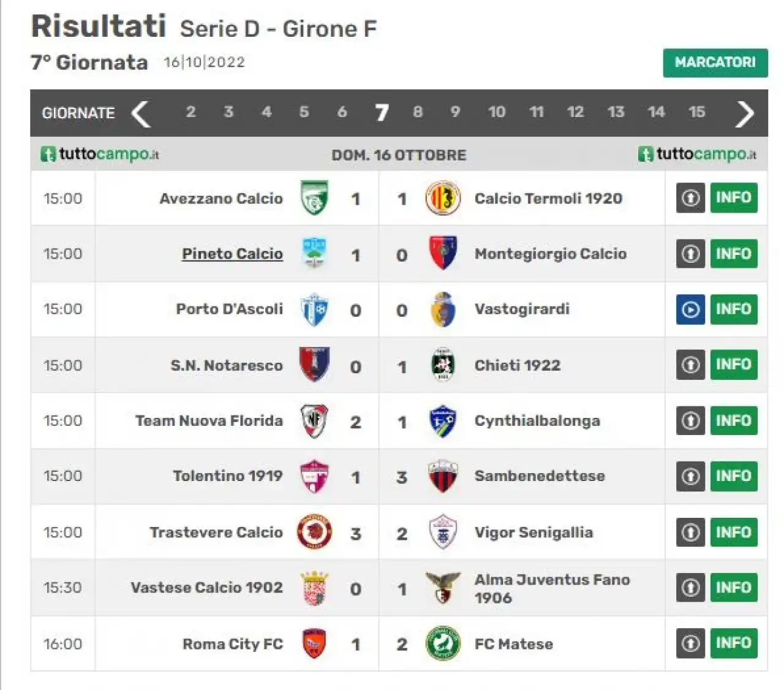Switch to giornata 2

(190, 112)
